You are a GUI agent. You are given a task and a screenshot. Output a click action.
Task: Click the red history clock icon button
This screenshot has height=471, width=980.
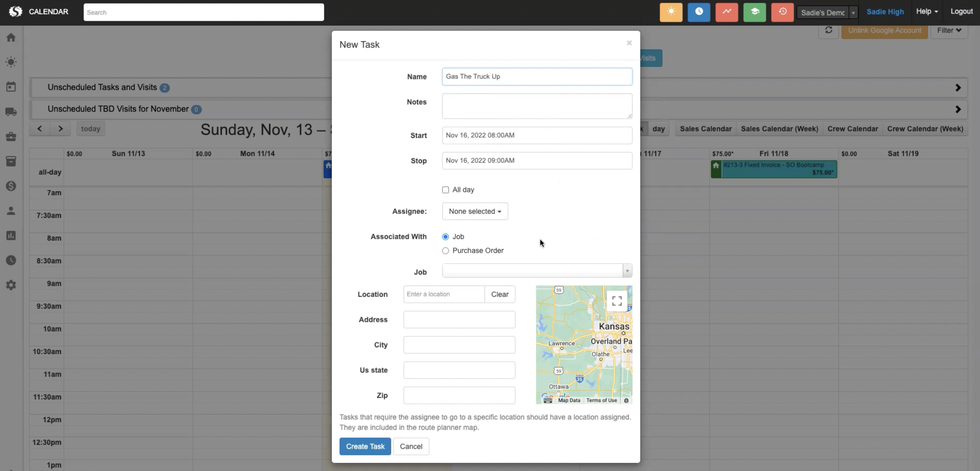point(782,12)
